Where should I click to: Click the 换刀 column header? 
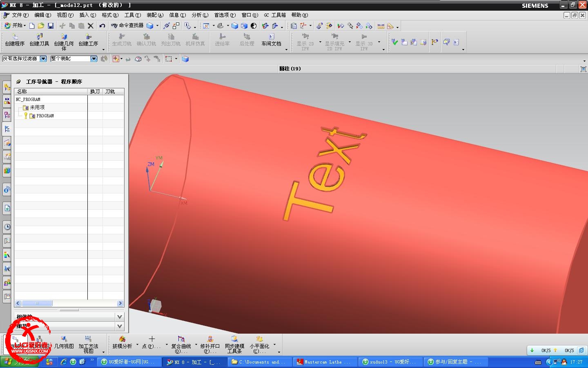(x=95, y=92)
